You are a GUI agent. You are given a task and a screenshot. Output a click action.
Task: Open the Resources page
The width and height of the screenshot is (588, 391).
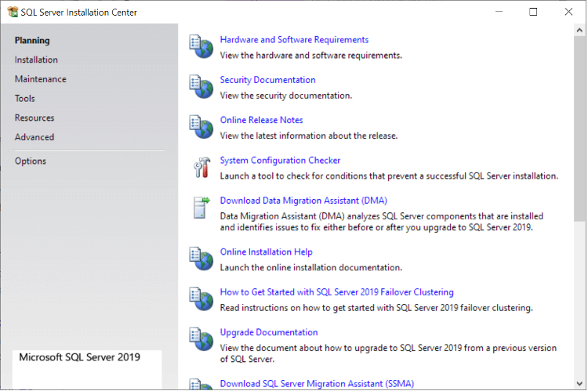pyautogui.click(x=34, y=118)
